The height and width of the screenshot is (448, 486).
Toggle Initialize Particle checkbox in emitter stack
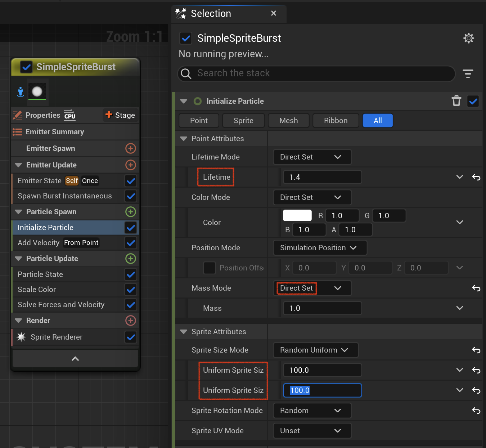point(131,227)
